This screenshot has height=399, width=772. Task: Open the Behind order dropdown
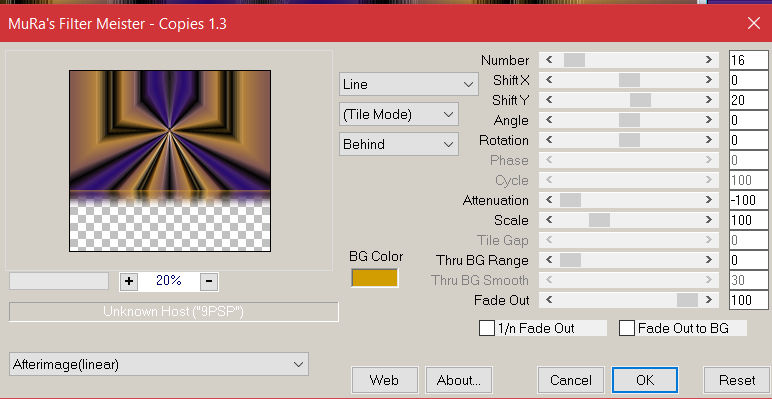399,144
